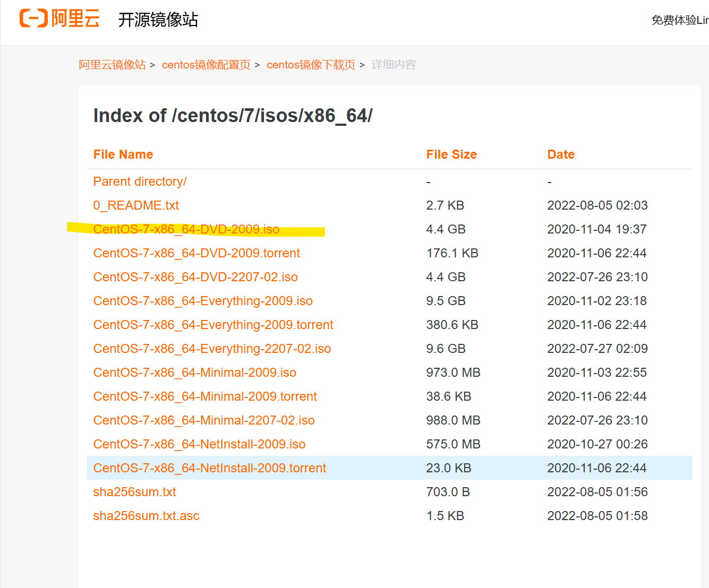Viewport: 709px width, 588px height.
Task: Select the 988.0 MB size cell
Action: [453, 420]
